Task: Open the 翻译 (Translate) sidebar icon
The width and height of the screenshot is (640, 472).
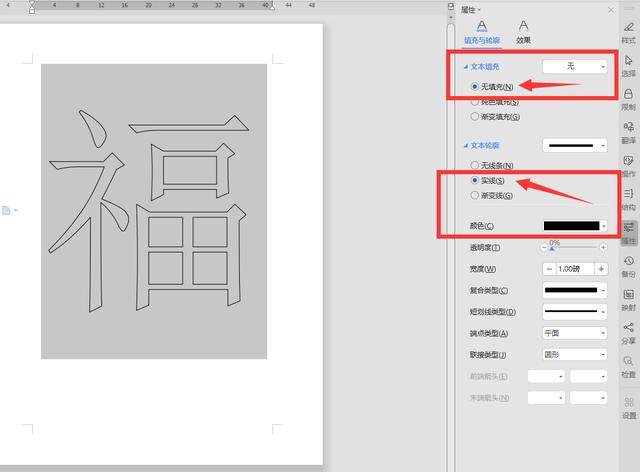Action: click(x=628, y=133)
